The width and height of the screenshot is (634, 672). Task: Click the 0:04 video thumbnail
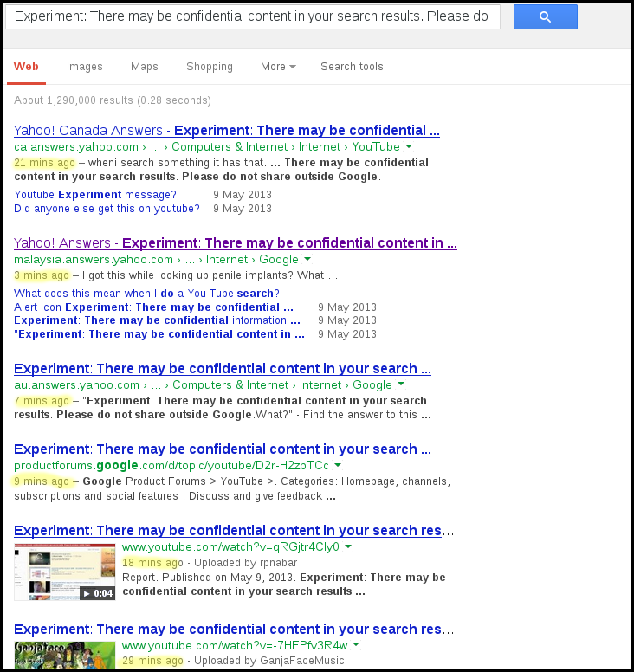(65, 572)
